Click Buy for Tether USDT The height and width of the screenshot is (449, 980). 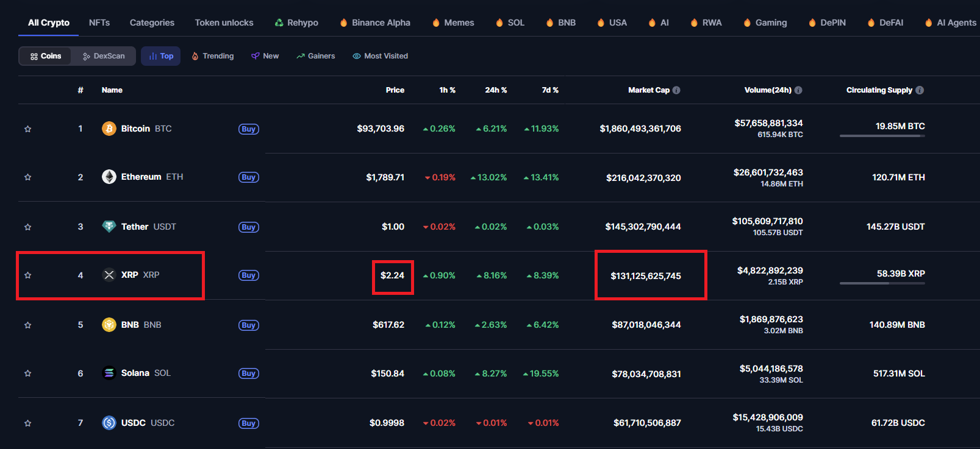pos(248,227)
